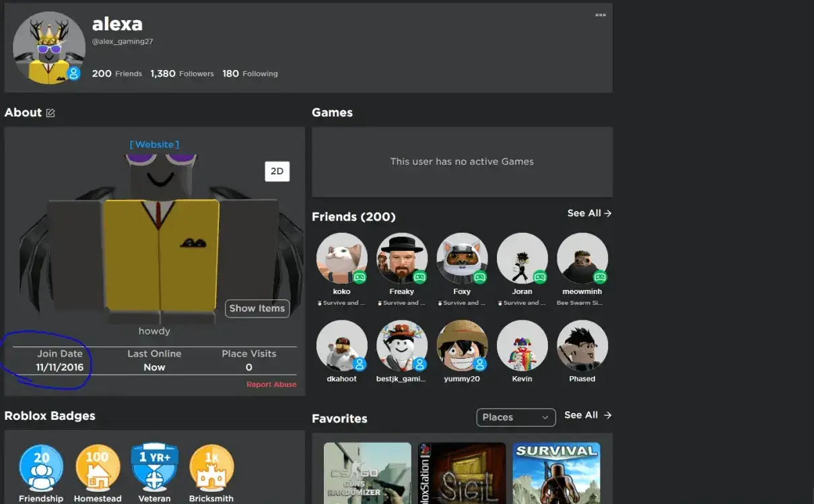Open the 200 Friends count link

click(x=117, y=73)
